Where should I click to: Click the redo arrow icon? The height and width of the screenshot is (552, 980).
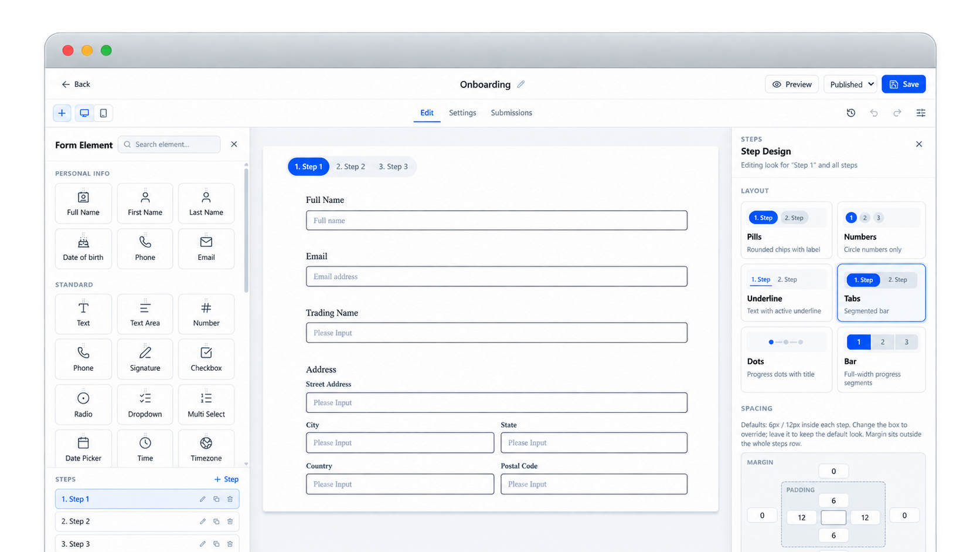(897, 113)
